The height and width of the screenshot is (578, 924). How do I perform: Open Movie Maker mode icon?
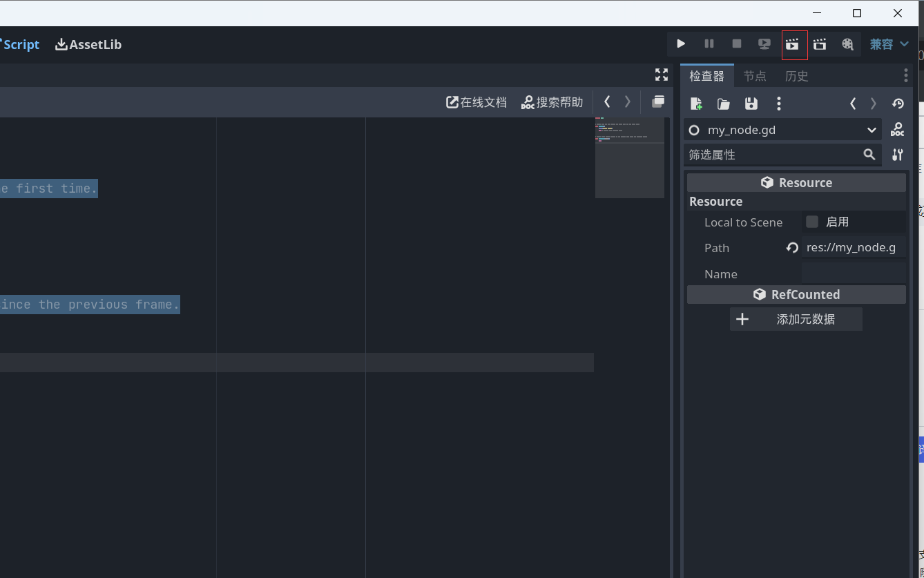[x=847, y=44]
